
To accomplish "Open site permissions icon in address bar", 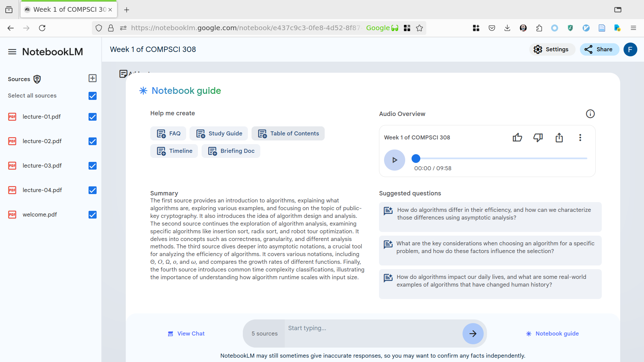I will (123, 28).
